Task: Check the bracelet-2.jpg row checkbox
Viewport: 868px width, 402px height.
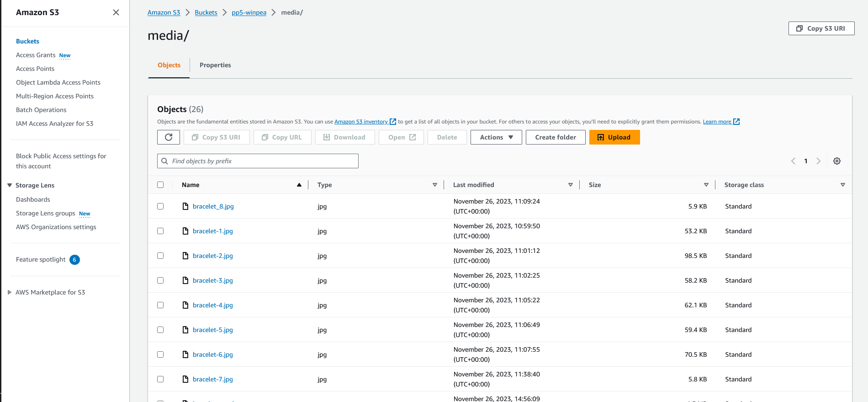Action: point(160,256)
